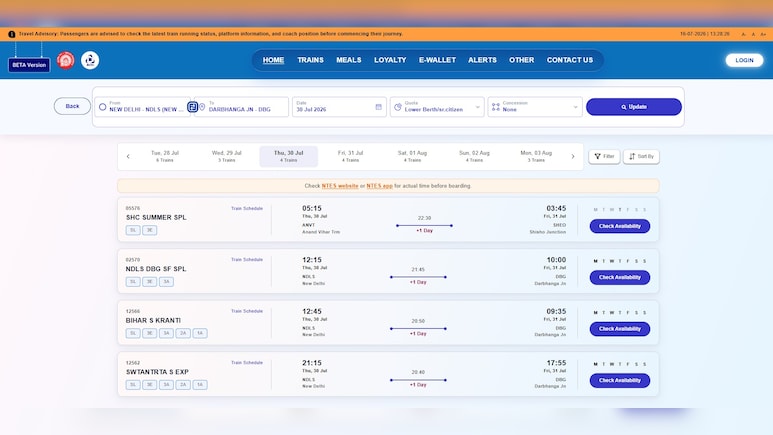Check Availability for SWTANTRTA S EXP
The image size is (773, 435).
(x=620, y=380)
